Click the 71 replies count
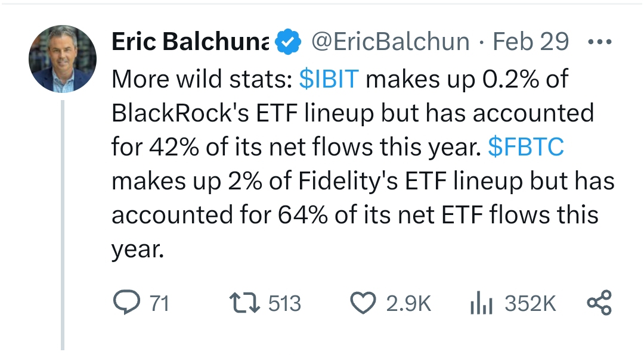The image size is (644, 355). (x=159, y=304)
